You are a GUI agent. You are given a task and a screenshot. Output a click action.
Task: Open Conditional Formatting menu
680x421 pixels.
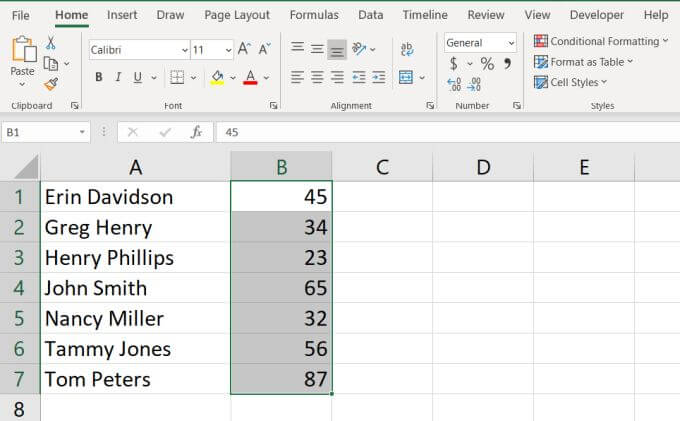coord(601,41)
